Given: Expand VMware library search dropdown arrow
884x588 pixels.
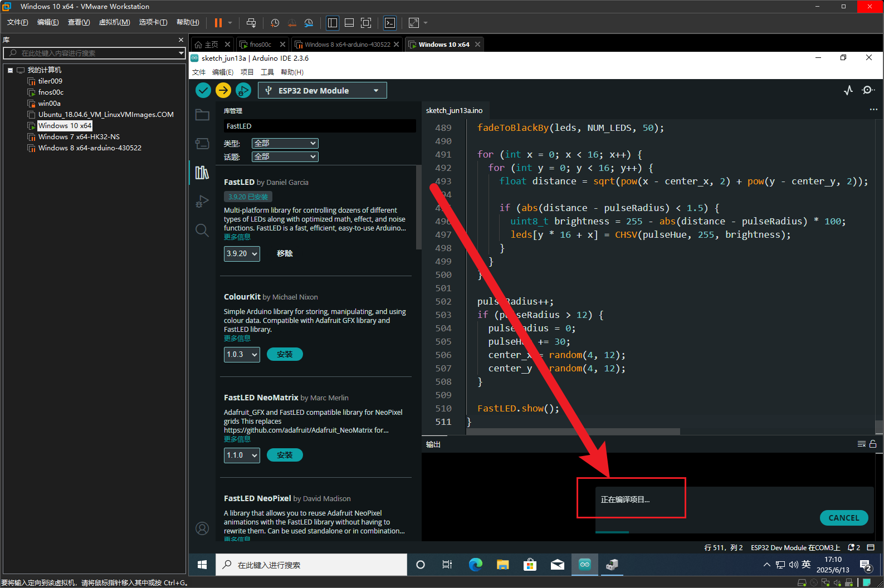Looking at the screenshot, I should tap(181, 53).
